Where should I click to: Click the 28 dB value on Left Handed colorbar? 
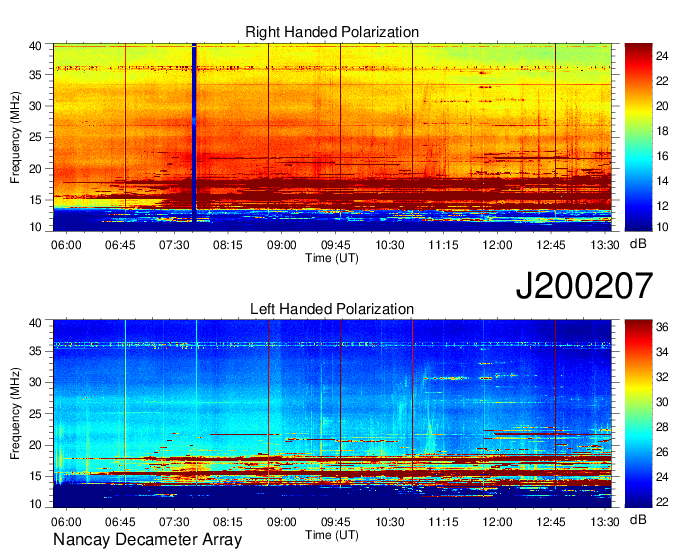click(x=662, y=428)
